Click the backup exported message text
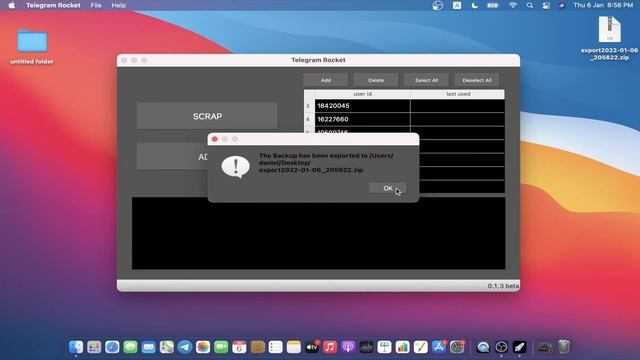The width and height of the screenshot is (640, 360). click(x=326, y=163)
